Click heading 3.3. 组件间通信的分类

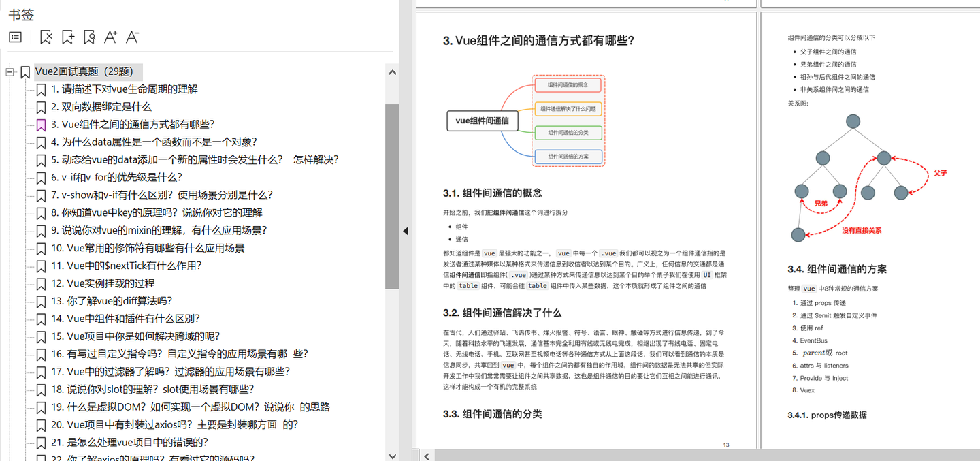coord(492,414)
